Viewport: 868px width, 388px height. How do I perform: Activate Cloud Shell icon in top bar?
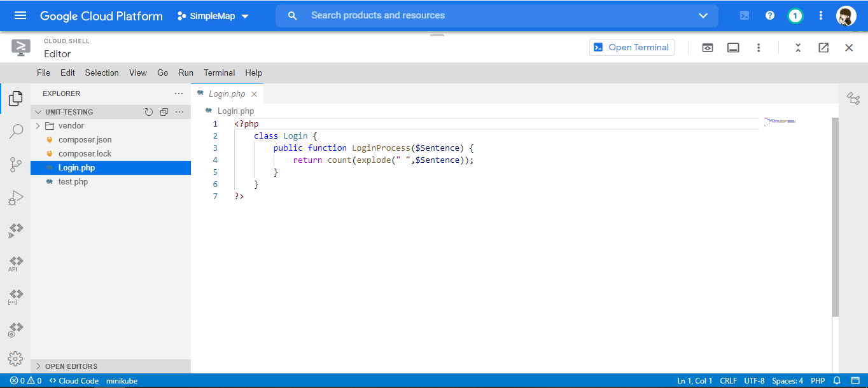pyautogui.click(x=745, y=16)
